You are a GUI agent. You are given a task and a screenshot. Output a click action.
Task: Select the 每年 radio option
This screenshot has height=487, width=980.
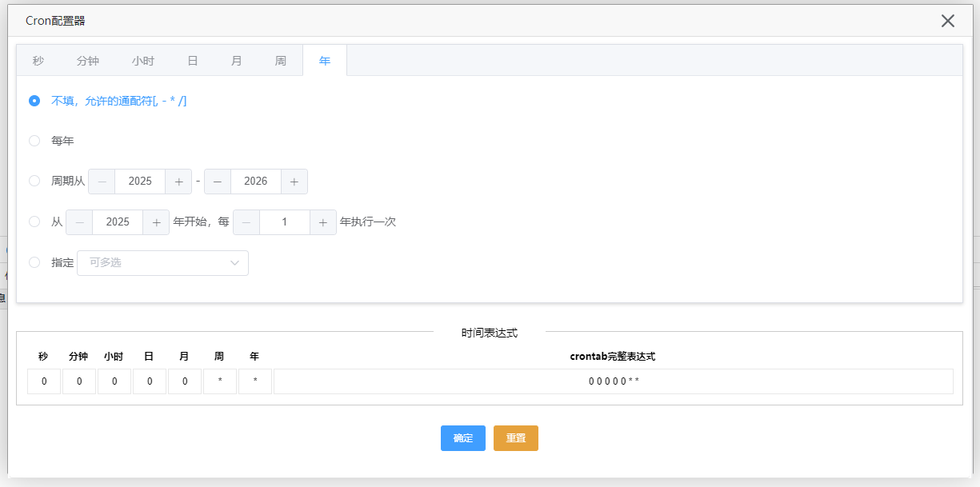[34, 141]
